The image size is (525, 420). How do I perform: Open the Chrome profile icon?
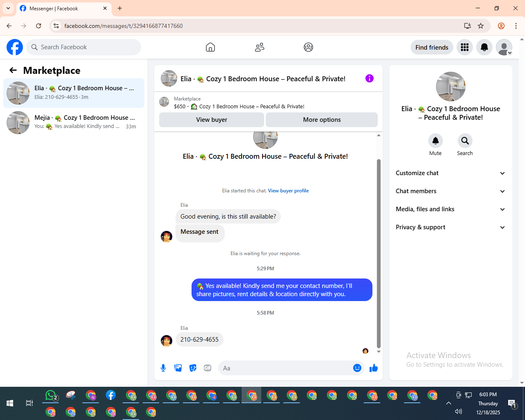coord(501,26)
